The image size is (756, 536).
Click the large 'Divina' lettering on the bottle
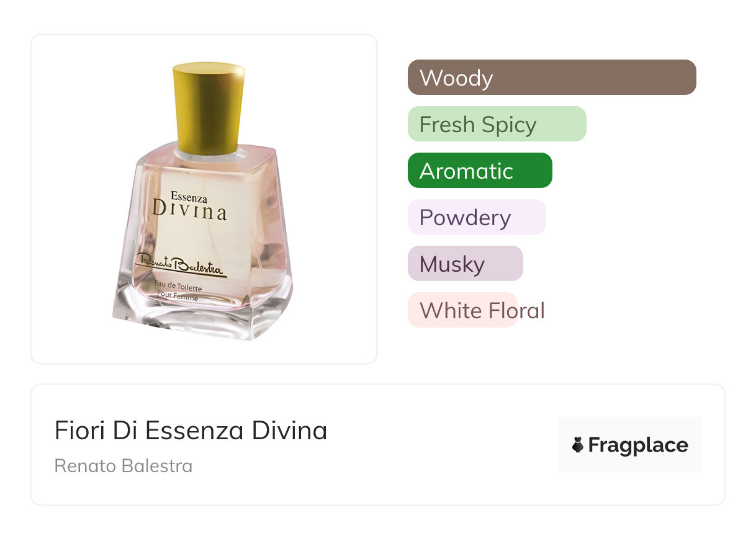[x=189, y=212]
